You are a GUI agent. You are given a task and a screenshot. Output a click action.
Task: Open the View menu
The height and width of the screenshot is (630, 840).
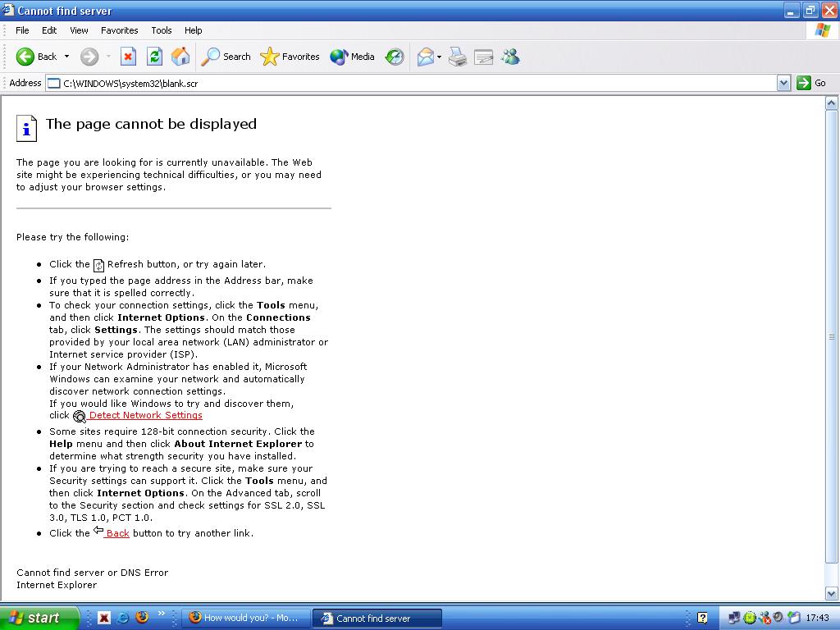click(79, 30)
